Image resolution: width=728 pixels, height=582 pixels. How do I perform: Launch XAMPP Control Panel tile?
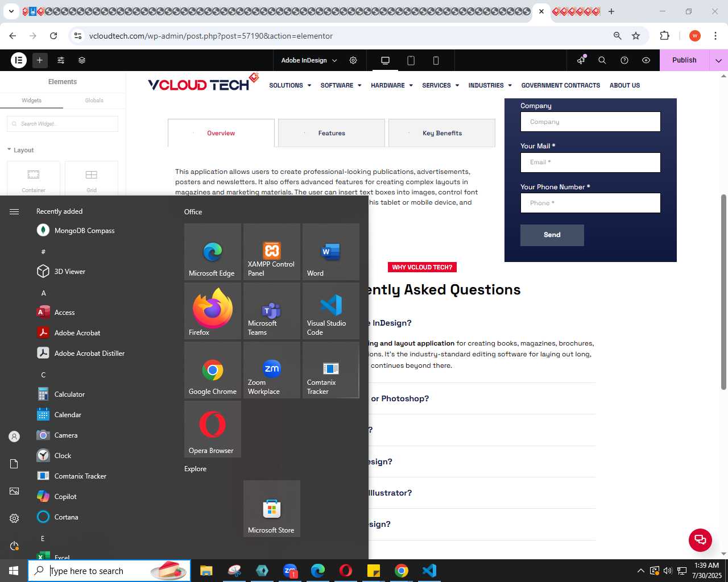click(x=272, y=252)
